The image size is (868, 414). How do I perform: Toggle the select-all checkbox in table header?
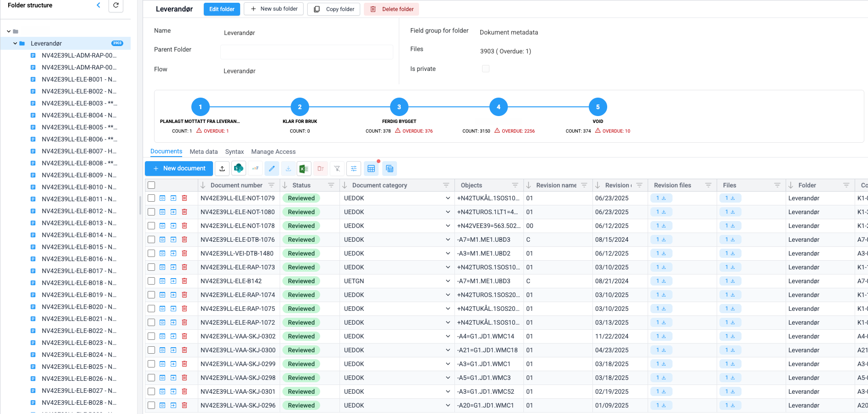click(151, 185)
